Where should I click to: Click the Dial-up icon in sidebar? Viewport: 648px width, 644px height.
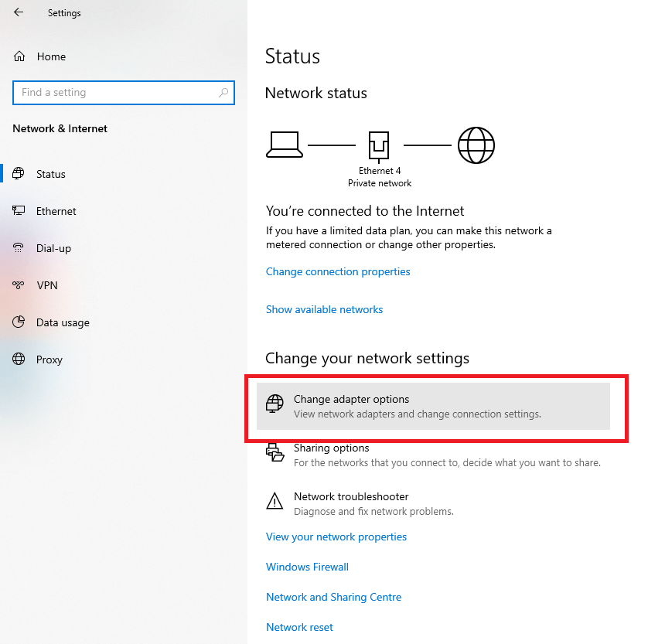point(19,248)
